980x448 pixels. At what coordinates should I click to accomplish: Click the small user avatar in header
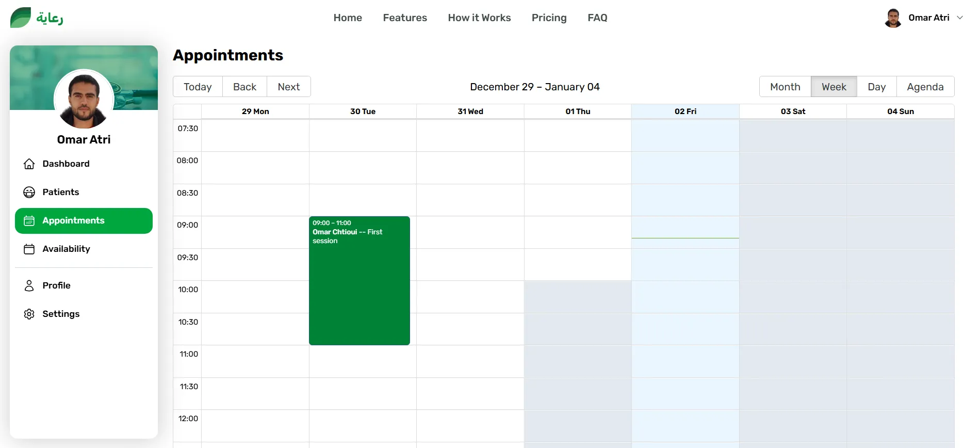click(893, 18)
